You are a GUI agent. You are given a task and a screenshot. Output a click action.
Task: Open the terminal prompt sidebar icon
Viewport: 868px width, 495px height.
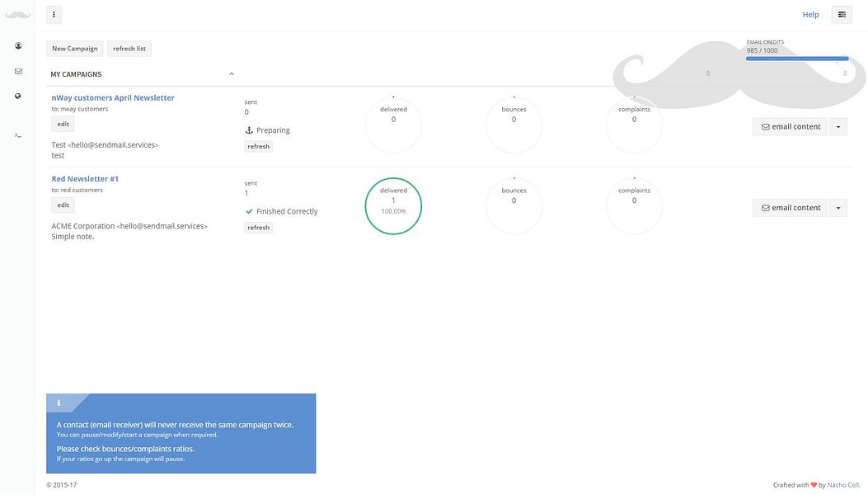(17, 134)
